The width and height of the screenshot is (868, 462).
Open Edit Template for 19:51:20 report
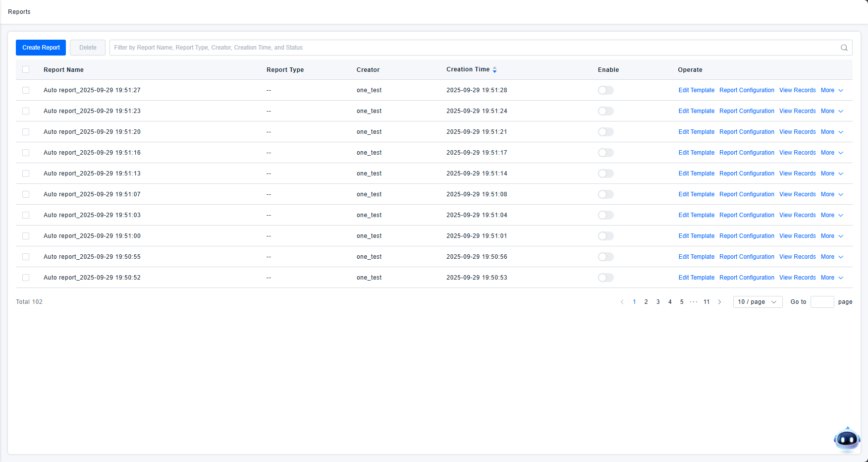(696, 132)
